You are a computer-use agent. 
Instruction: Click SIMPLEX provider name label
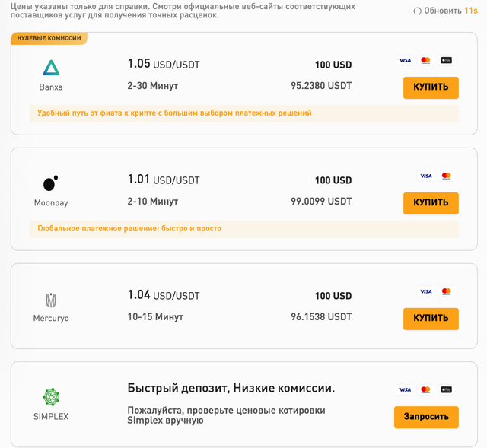point(51,416)
